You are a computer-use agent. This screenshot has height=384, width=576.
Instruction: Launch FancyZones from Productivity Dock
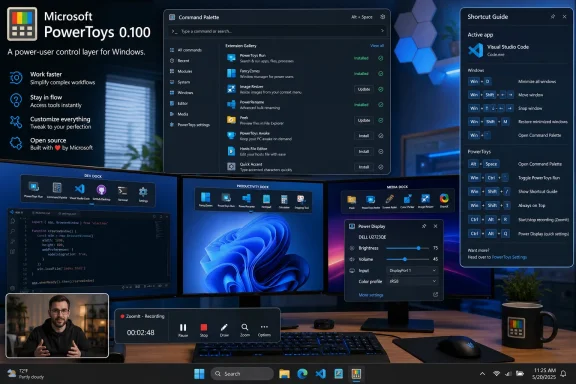206,200
